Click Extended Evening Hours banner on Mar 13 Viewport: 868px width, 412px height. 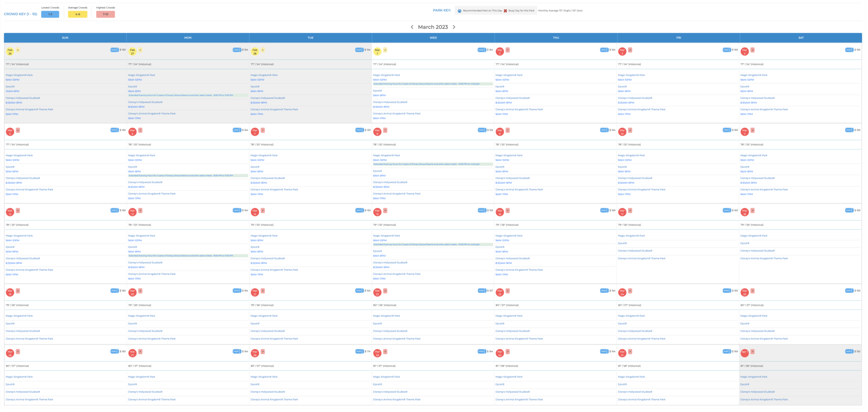pos(188,255)
